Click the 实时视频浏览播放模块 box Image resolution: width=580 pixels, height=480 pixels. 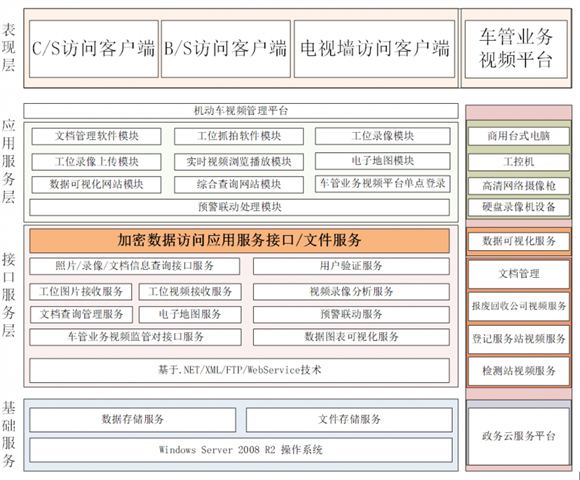click(239, 162)
